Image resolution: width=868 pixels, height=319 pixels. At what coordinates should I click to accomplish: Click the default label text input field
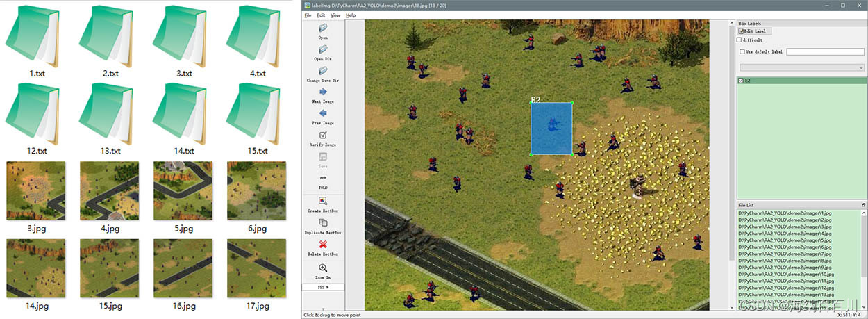(826, 51)
